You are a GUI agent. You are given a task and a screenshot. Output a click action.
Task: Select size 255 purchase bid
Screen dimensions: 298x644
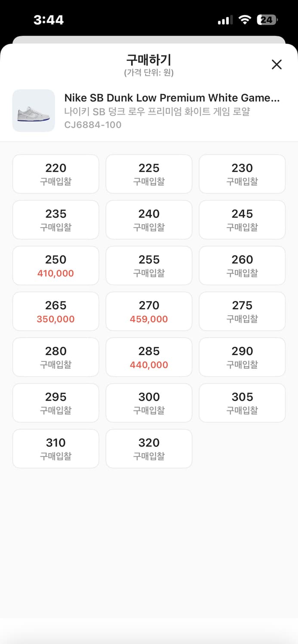coord(149,265)
